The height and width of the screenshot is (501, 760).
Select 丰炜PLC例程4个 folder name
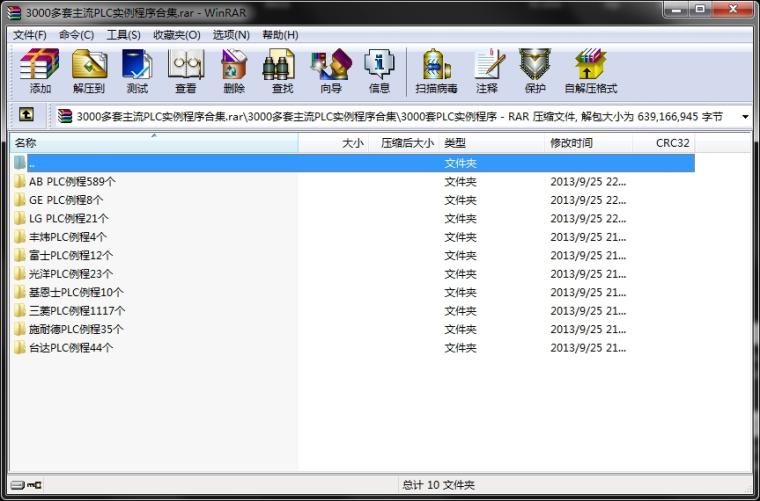[x=68, y=237]
